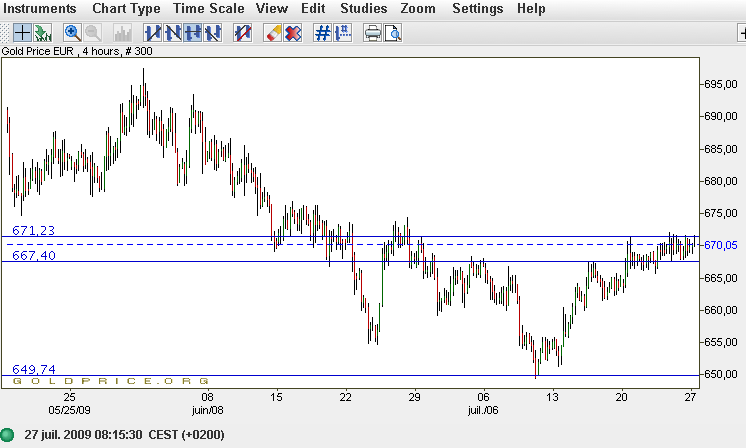Click the date axis label 20

point(621,397)
